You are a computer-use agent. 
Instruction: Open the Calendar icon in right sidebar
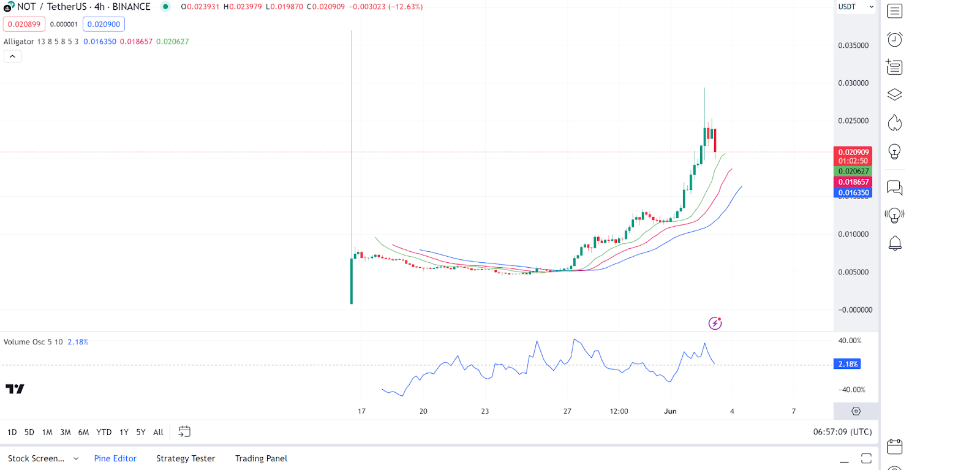click(895, 446)
